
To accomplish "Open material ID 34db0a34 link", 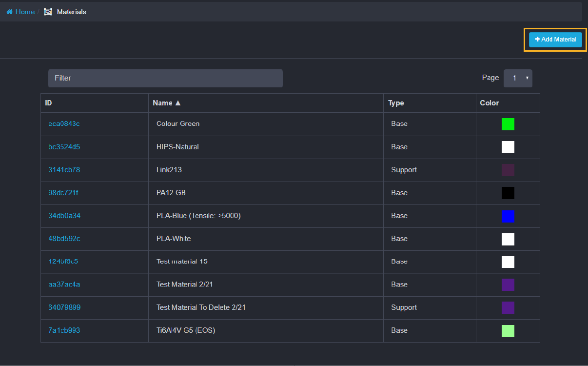I will (64, 216).
